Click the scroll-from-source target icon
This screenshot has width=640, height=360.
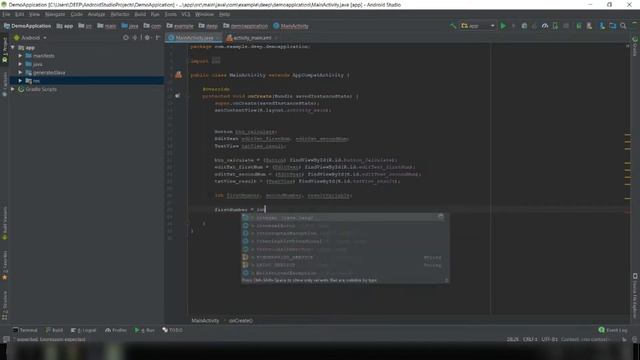pos(126,38)
